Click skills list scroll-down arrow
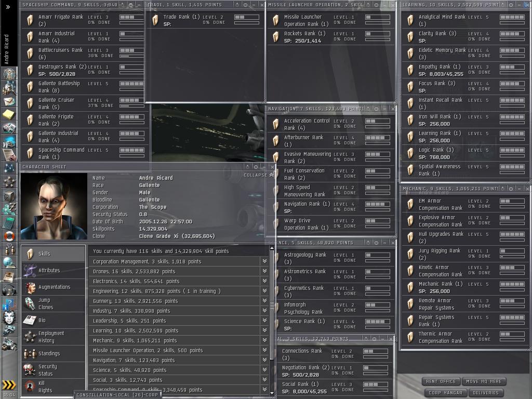Screen dimensions: 532x399 click(x=272, y=393)
